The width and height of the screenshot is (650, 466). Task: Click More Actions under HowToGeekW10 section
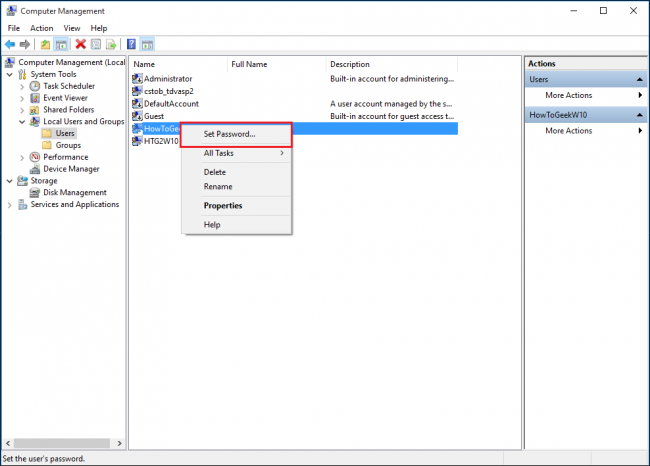tap(569, 131)
